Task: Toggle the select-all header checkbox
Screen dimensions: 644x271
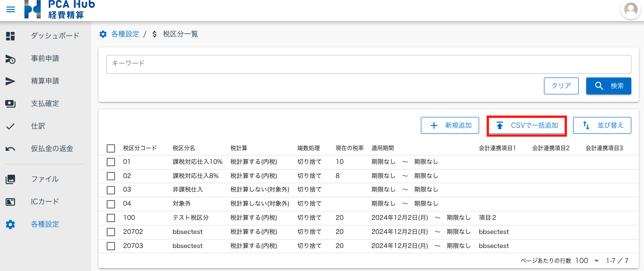Action: click(x=111, y=148)
